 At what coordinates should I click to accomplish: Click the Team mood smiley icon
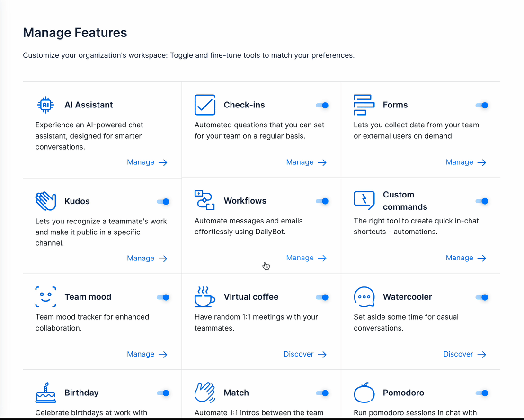[x=45, y=297]
